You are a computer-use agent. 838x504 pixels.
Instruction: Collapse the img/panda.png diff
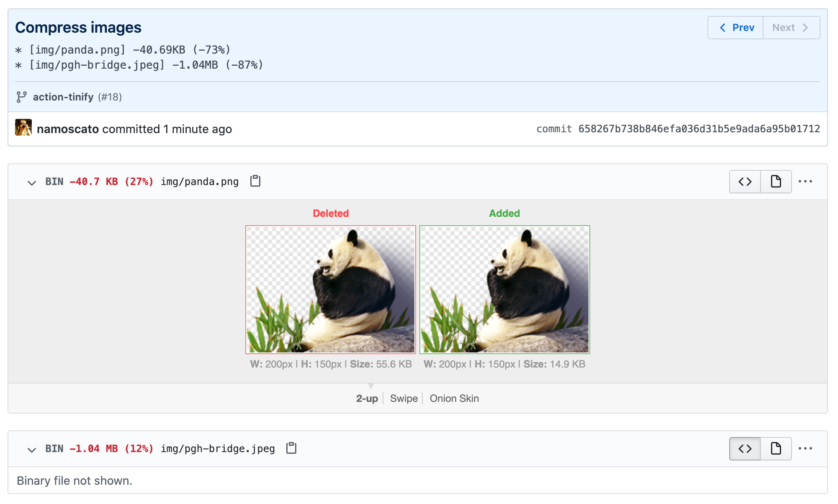[32, 183]
